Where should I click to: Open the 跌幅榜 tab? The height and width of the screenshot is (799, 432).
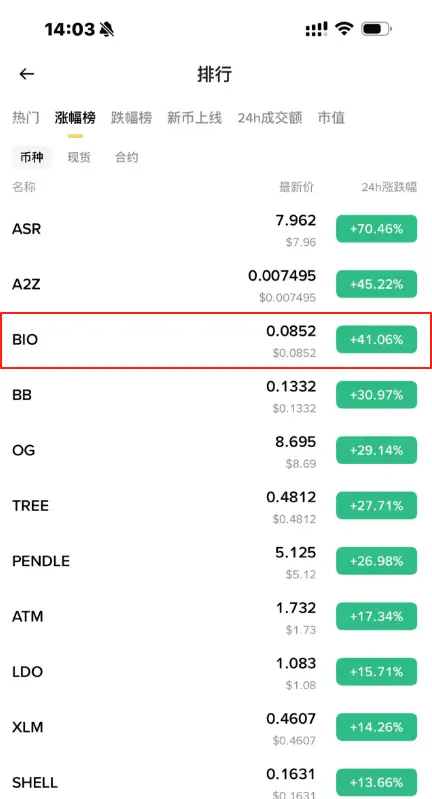(x=131, y=118)
